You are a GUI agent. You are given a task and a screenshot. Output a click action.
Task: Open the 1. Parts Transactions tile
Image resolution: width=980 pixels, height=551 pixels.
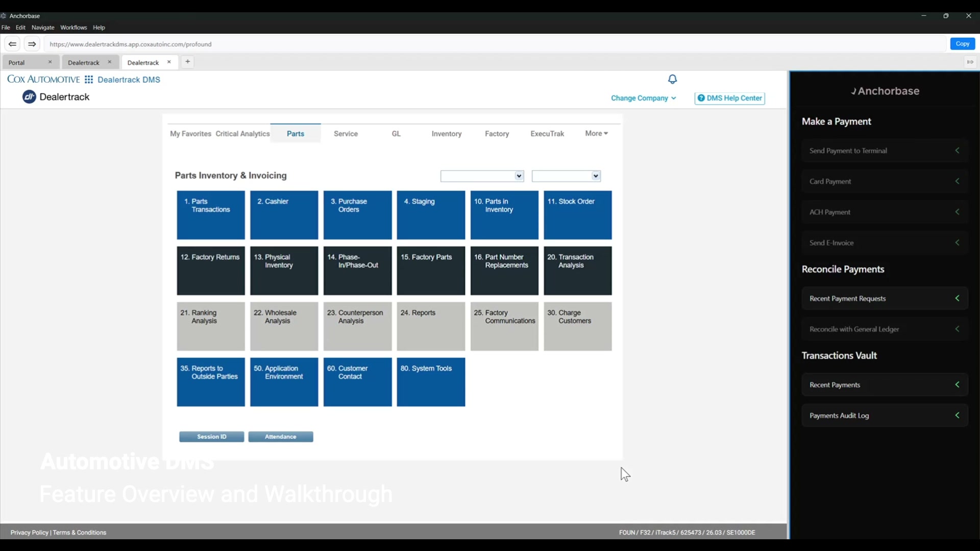coord(211,215)
